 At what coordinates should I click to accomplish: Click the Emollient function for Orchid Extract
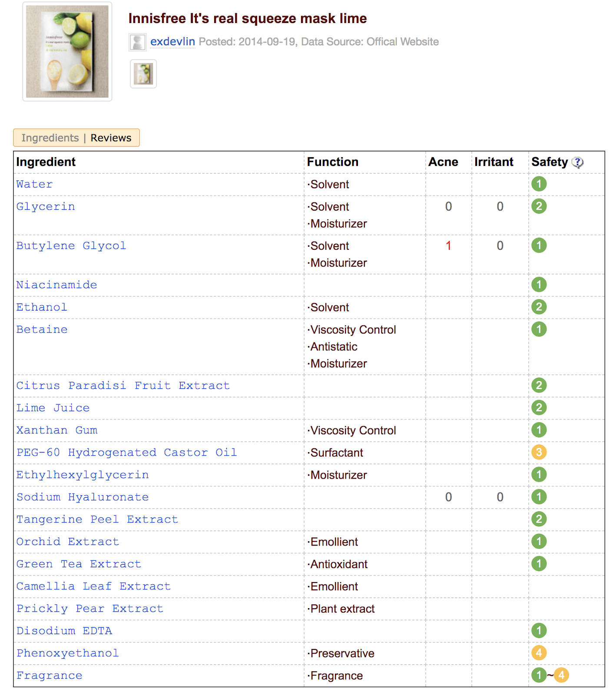pyautogui.click(x=333, y=542)
